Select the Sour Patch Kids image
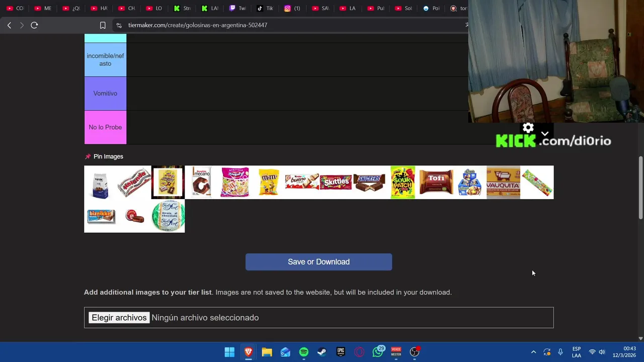The width and height of the screenshot is (644, 362). coord(403,183)
